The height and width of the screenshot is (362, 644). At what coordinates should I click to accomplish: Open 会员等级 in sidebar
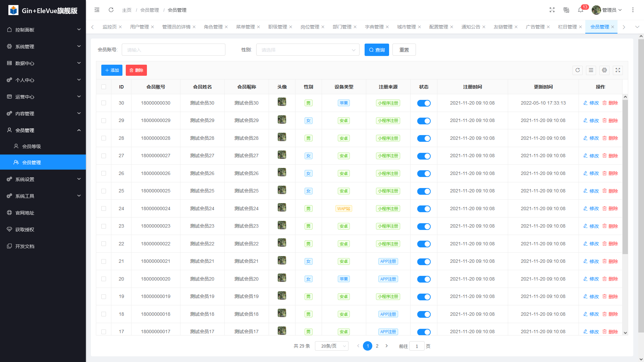point(32,146)
